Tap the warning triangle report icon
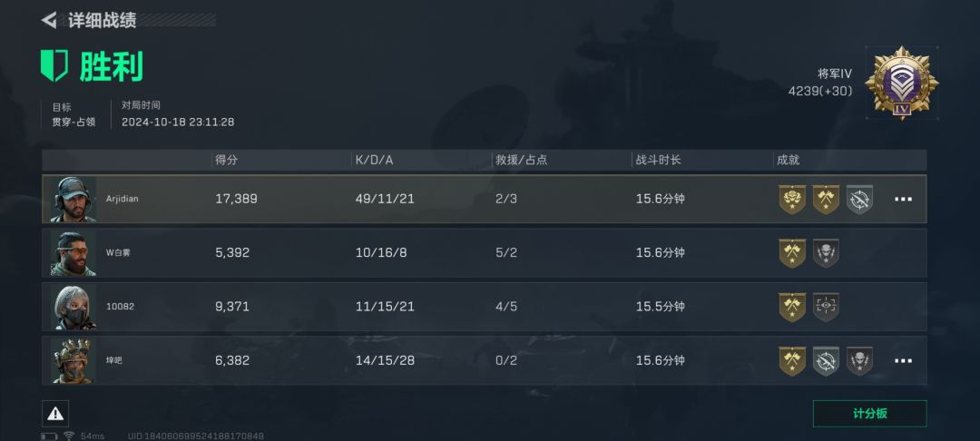This screenshot has height=441, width=980. pos(55,414)
